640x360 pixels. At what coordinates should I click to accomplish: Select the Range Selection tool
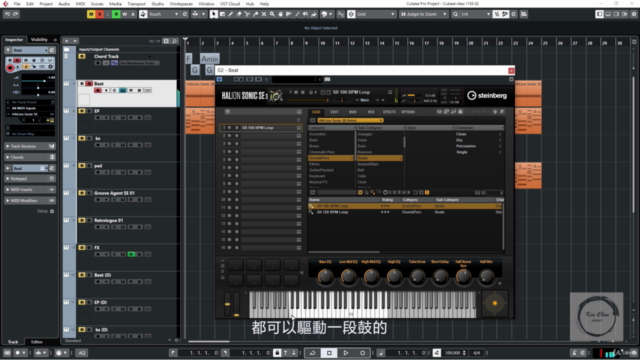[x=222, y=14]
